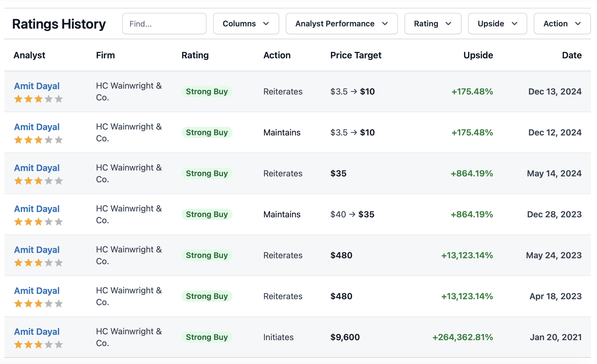The height and width of the screenshot is (364, 597).
Task: Expand the Analyst Performance dropdown
Action: [341, 24]
